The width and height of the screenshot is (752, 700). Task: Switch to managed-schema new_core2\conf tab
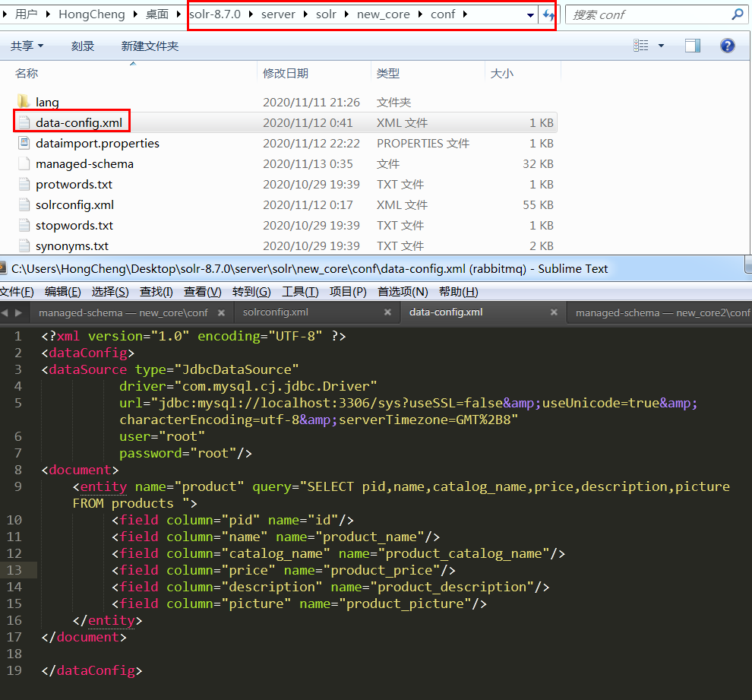point(662,313)
